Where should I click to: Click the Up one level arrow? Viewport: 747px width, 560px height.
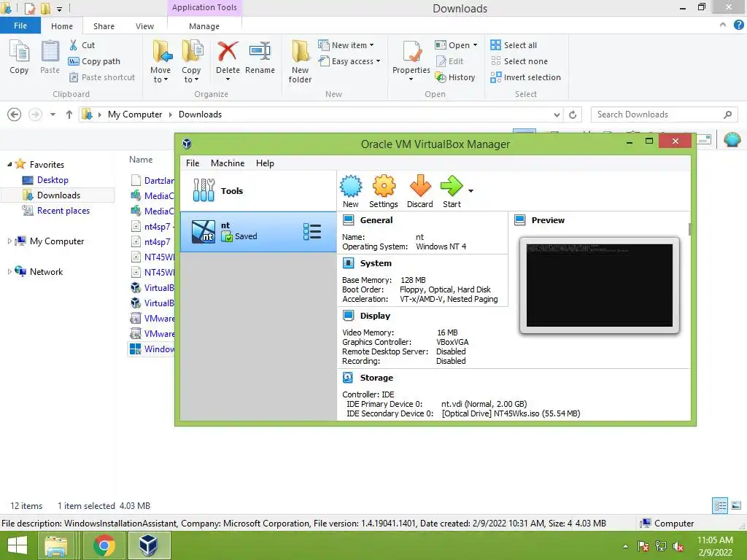click(x=69, y=114)
